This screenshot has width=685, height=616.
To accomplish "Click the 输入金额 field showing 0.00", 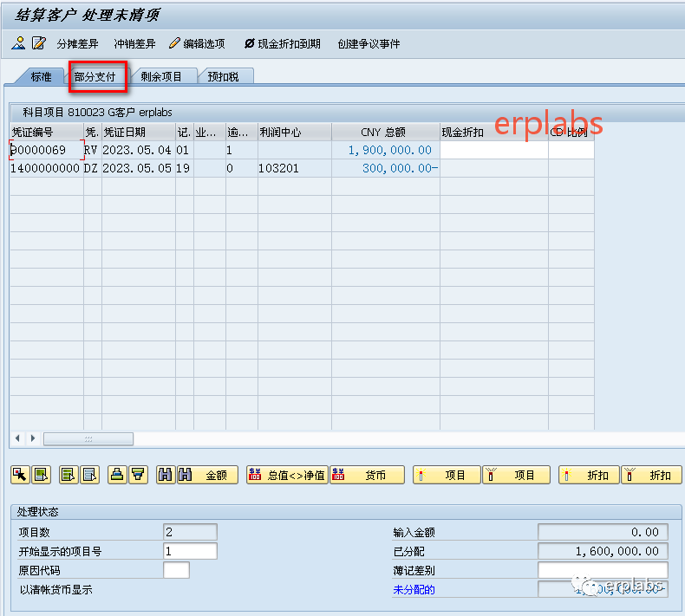I will tap(603, 532).
